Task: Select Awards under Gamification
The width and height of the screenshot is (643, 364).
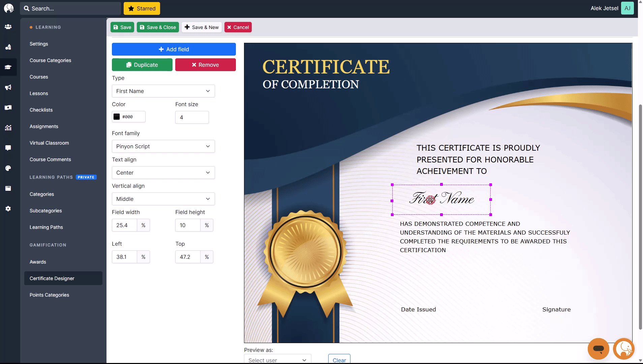Action: pos(38,262)
